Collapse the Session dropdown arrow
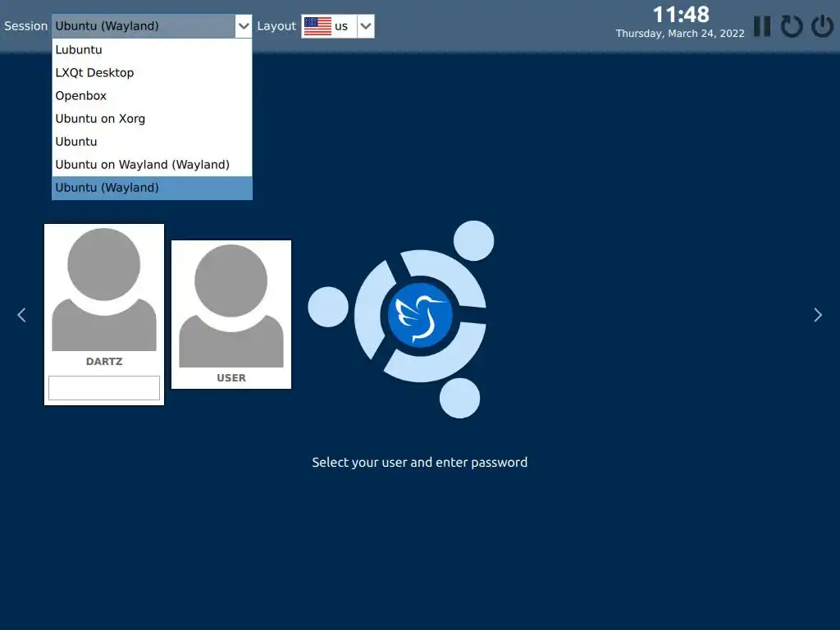This screenshot has height=630, width=840. [x=243, y=26]
